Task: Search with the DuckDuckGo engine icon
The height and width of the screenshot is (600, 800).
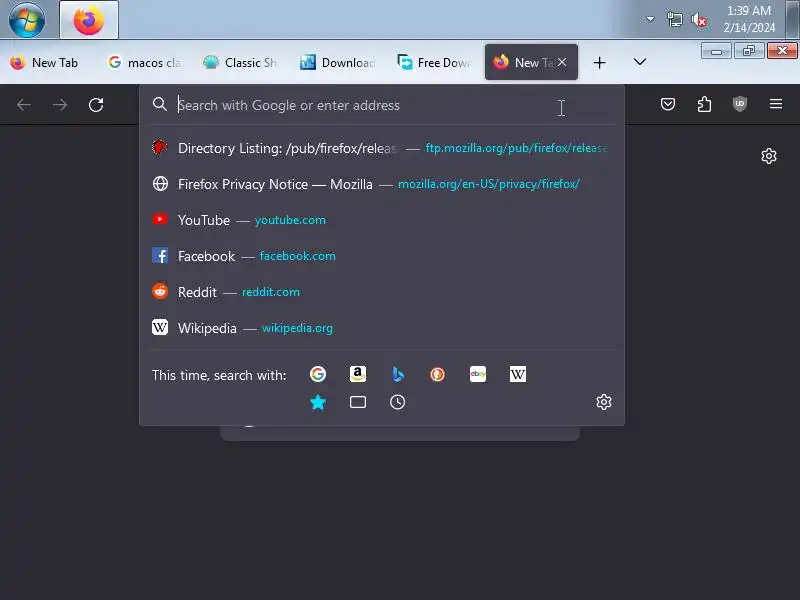Action: 437,374
